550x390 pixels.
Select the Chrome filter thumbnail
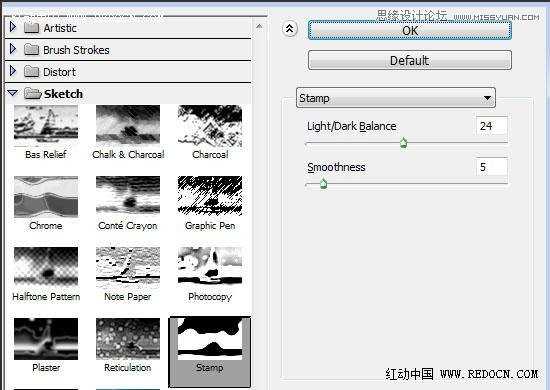click(46, 197)
